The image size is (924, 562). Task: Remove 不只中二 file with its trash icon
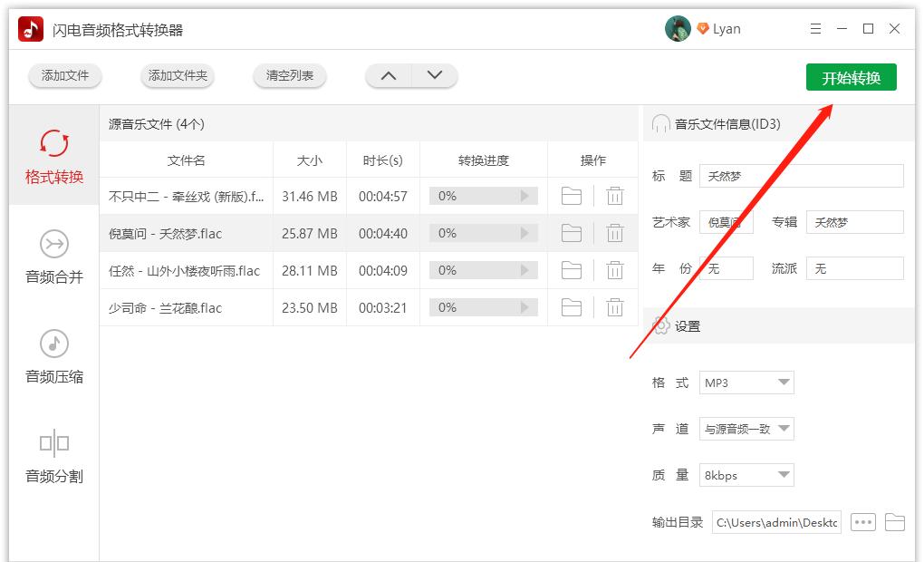[x=615, y=196]
